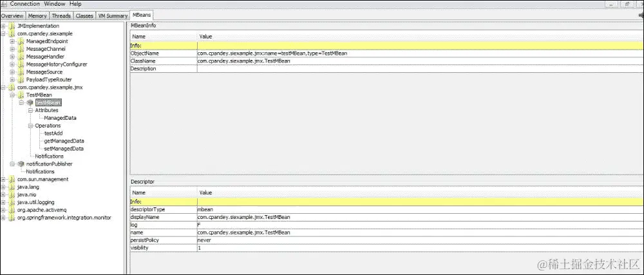Click the ClassName row name cell

click(164, 61)
